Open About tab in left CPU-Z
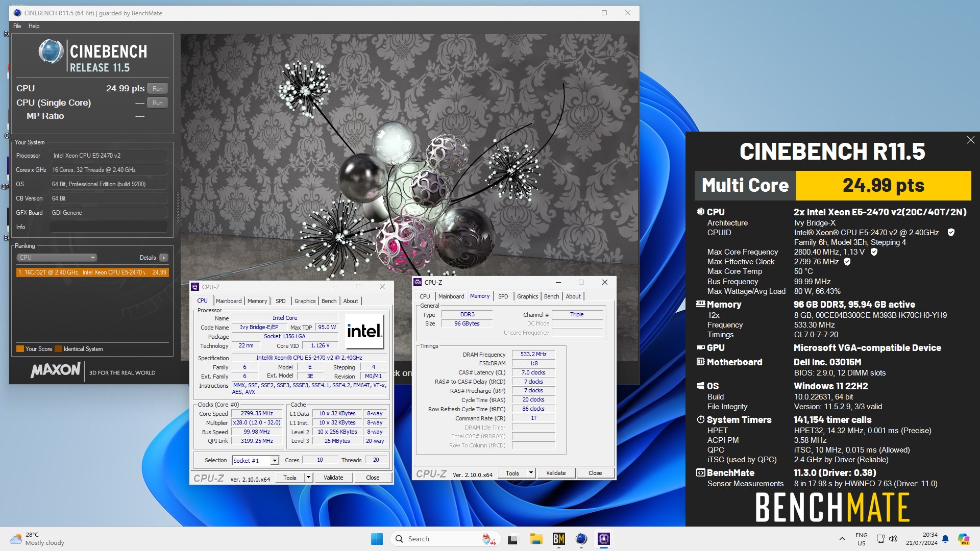The height and width of the screenshot is (551, 980). tap(351, 301)
